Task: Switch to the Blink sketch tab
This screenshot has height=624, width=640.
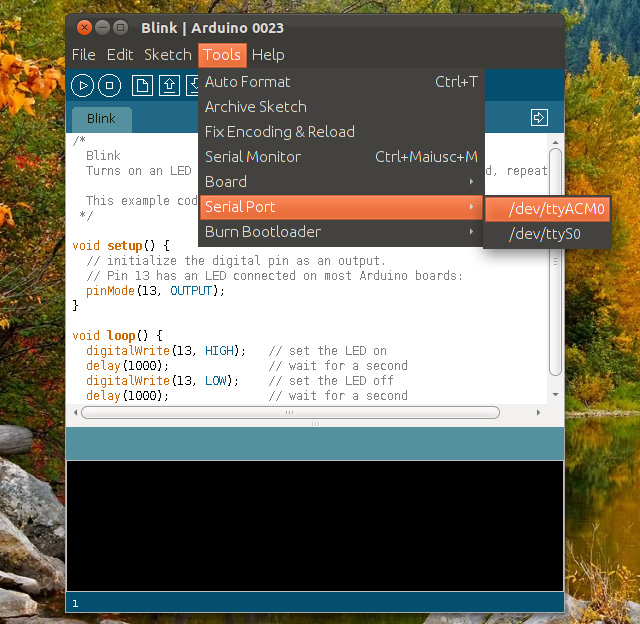Action: 101,118
